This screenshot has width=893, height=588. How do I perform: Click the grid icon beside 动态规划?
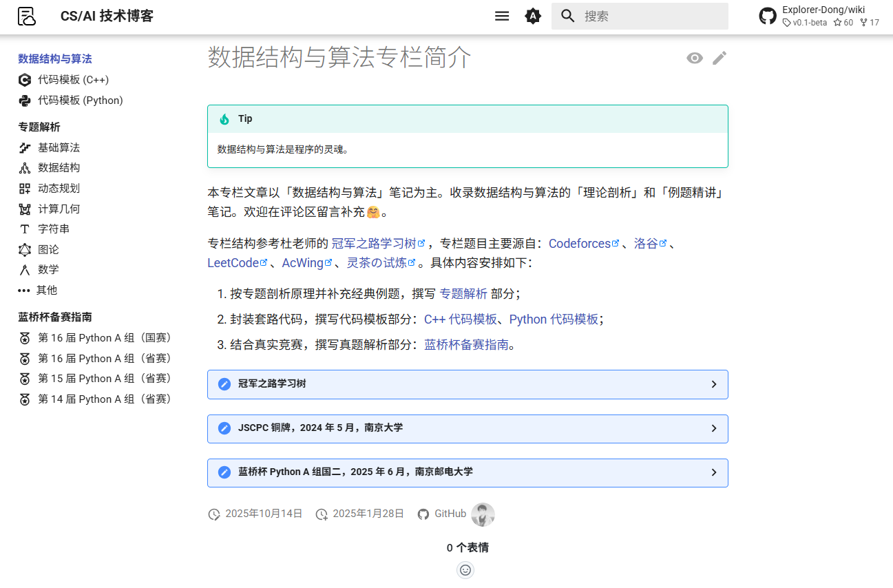click(24, 187)
